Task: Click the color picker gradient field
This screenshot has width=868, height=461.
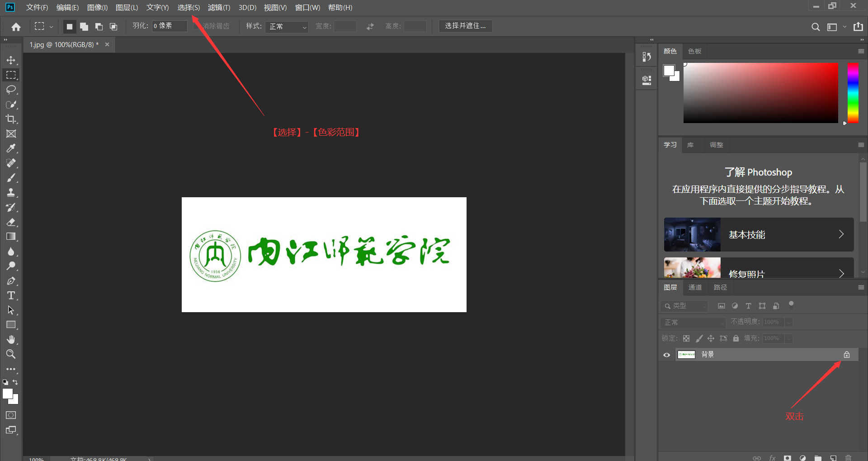Action: coord(760,93)
